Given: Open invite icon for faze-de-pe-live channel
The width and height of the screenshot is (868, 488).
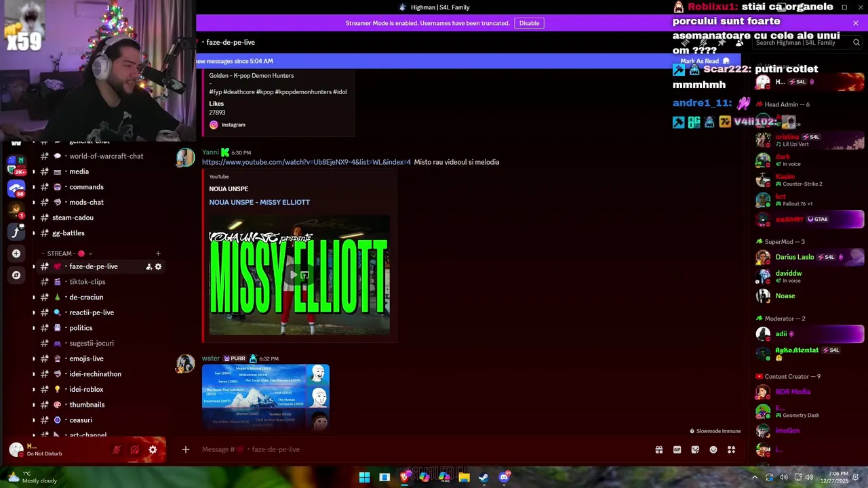Looking at the screenshot, I should tap(149, 266).
